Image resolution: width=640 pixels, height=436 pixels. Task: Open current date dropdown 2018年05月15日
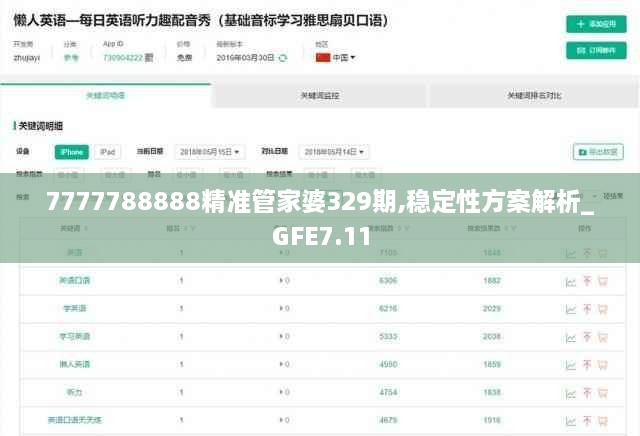coord(210,152)
